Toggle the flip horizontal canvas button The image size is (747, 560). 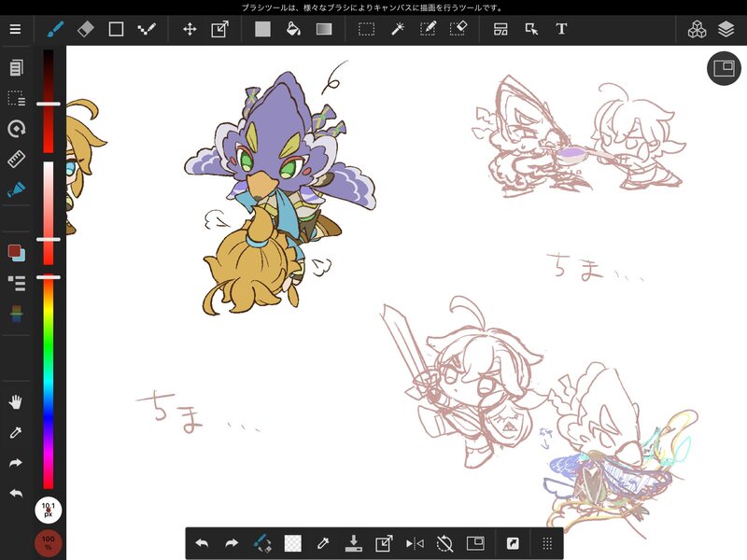pyautogui.click(x=415, y=543)
